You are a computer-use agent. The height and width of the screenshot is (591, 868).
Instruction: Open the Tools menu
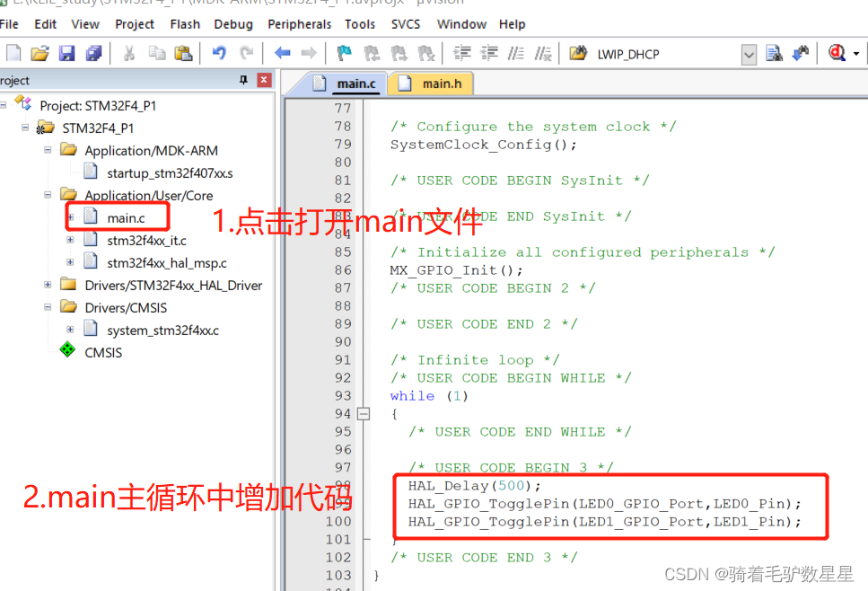click(x=360, y=24)
